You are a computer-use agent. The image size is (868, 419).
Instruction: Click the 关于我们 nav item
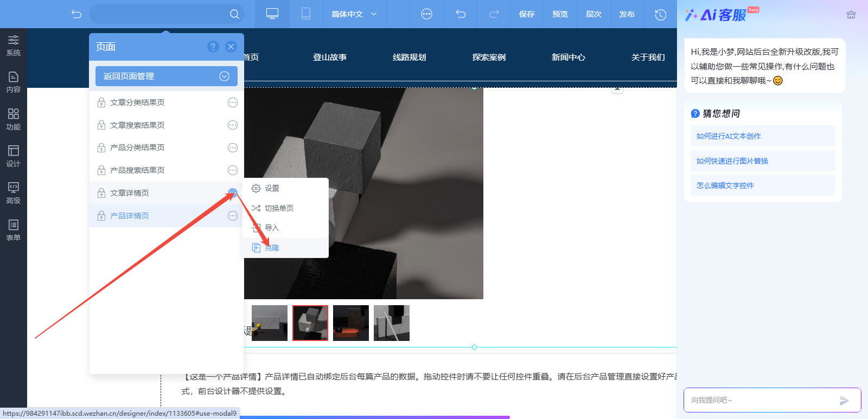point(648,57)
